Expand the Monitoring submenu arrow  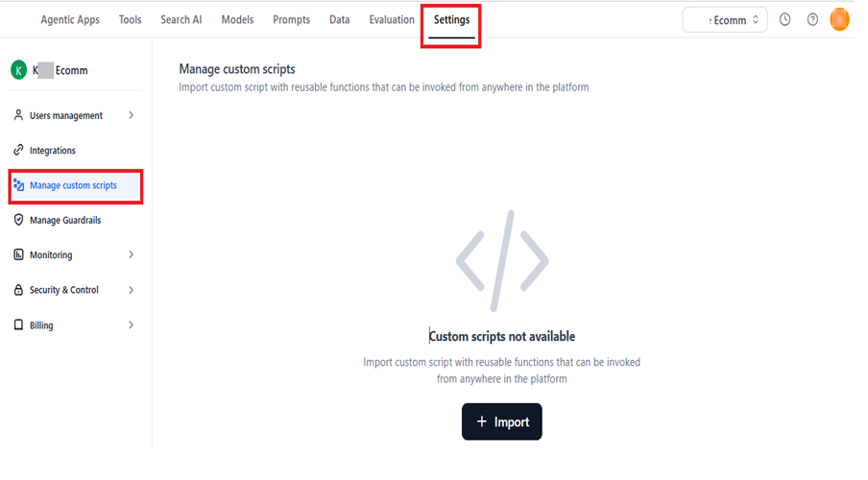tap(131, 255)
